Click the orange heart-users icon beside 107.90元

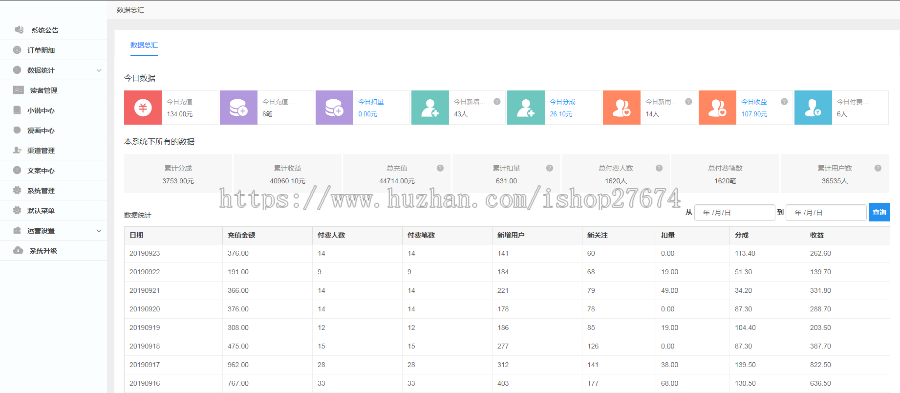(717, 107)
